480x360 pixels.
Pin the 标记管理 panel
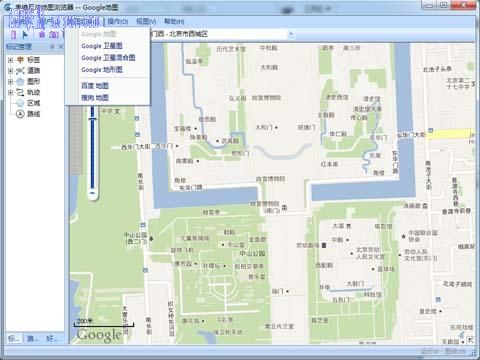click(x=52, y=47)
